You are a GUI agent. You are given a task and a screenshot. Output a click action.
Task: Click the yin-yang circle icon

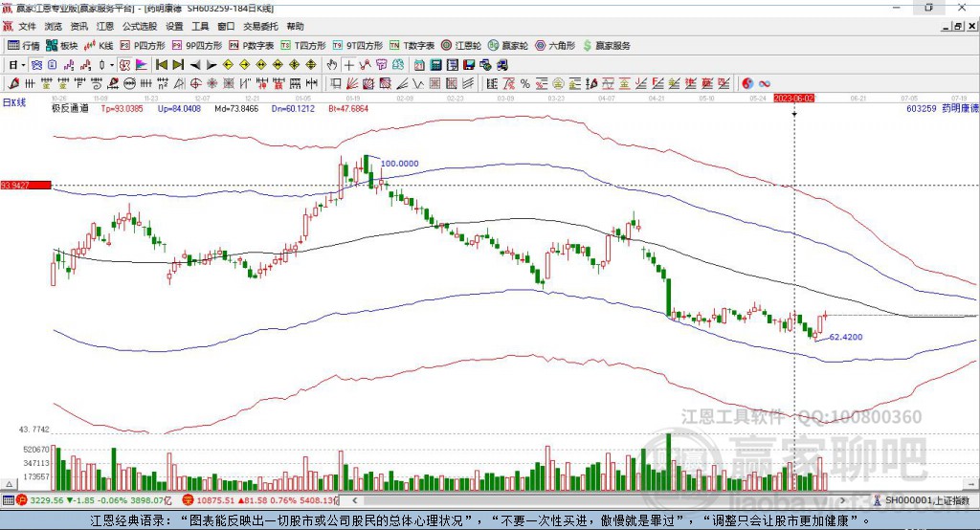point(747,84)
